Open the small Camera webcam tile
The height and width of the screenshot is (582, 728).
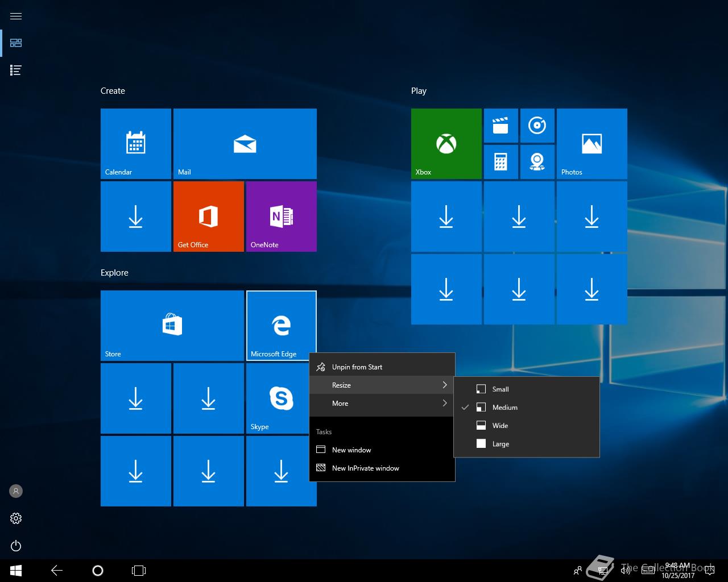(x=537, y=162)
